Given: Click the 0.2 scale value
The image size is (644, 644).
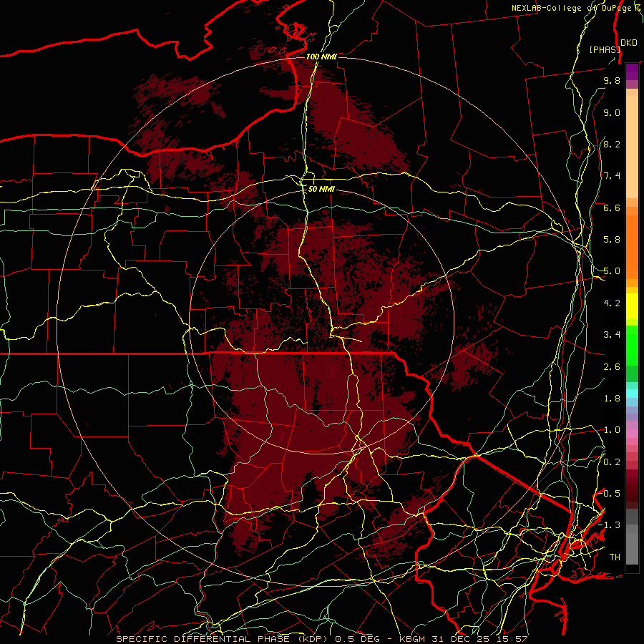Looking at the screenshot, I should tap(612, 462).
